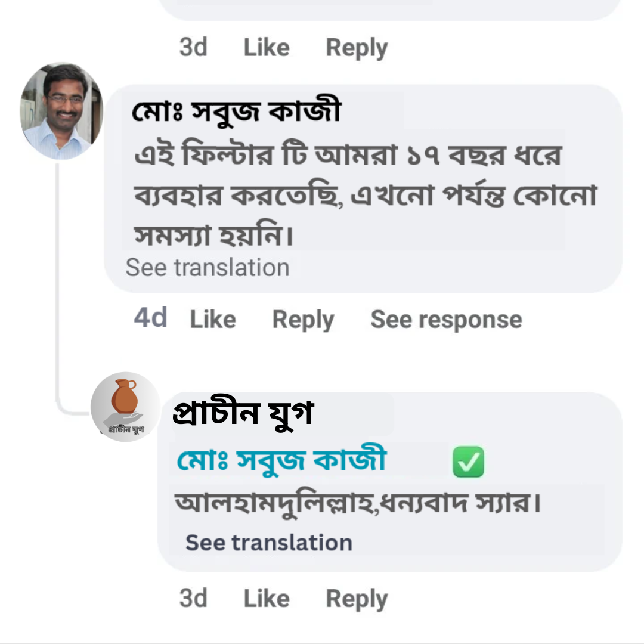Image resolution: width=644 pixels, height=644 pixels.
Task: Show translation of Sobuj Kazi's comment
Action: pos(207,267)
